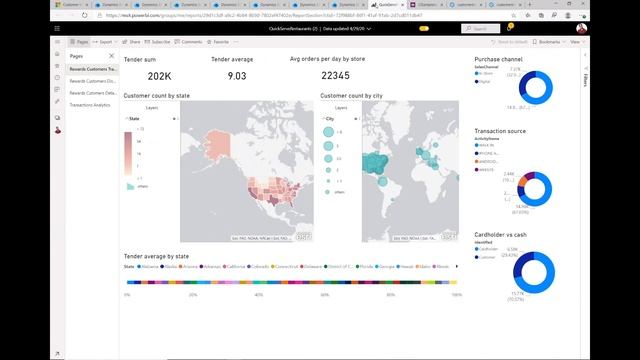Toggle the Pages pane button
This screenshot has height=360, width=640.
[x=79, y=42]
